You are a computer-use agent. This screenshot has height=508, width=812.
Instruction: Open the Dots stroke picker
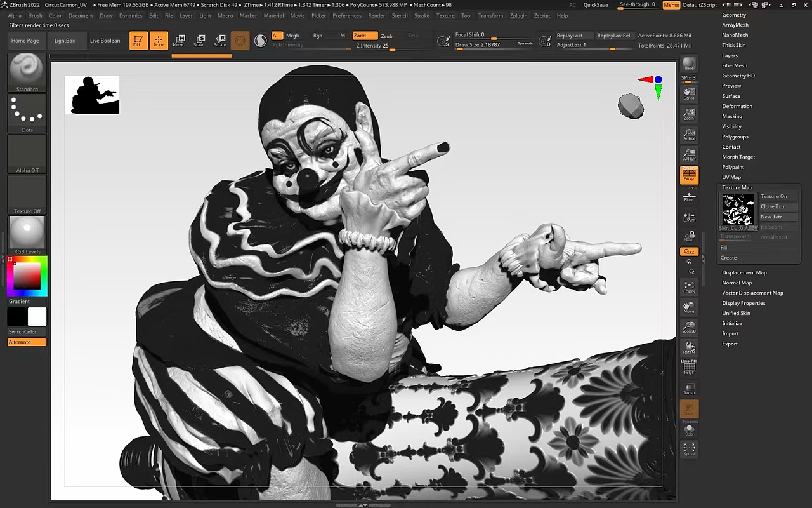coord(27,114)
